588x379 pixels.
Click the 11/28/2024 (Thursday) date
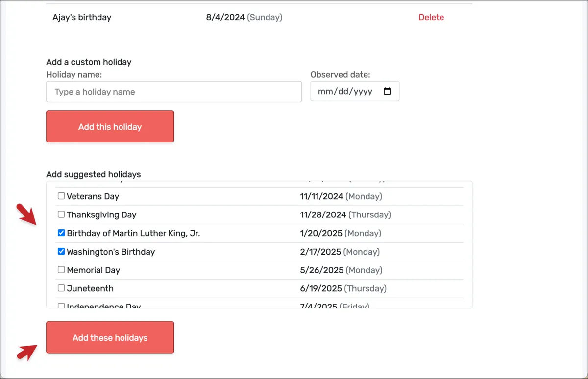(x=345, y=215)
